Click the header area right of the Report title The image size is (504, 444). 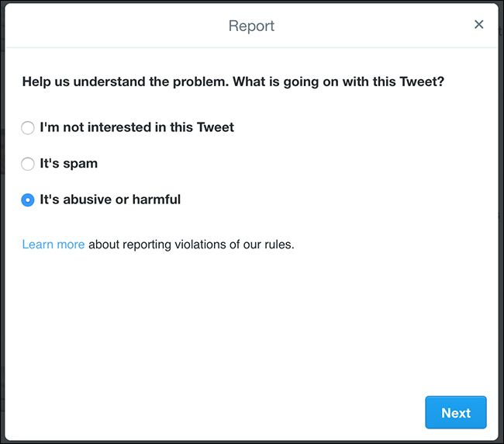coord(372,26)
